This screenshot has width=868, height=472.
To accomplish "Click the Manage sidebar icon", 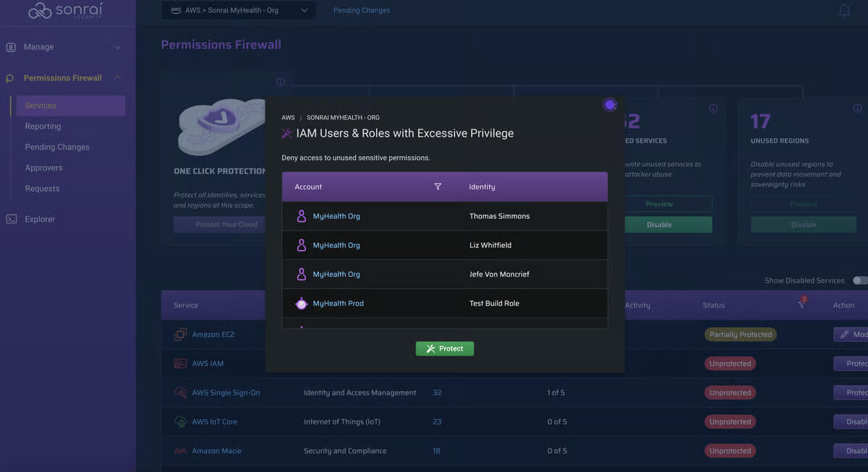I will 11,47.
